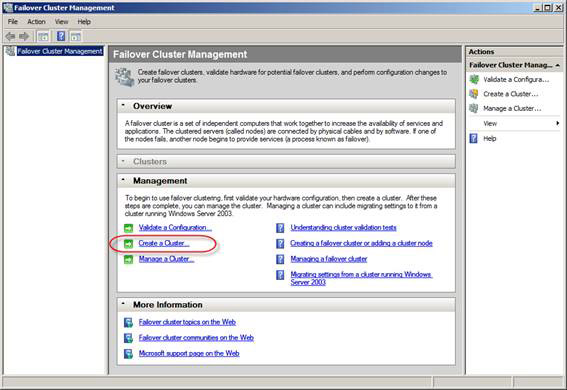Open Understanding cluster validation tests help link
This screenshot has width=567, height=390.
(x=343, y=227)
